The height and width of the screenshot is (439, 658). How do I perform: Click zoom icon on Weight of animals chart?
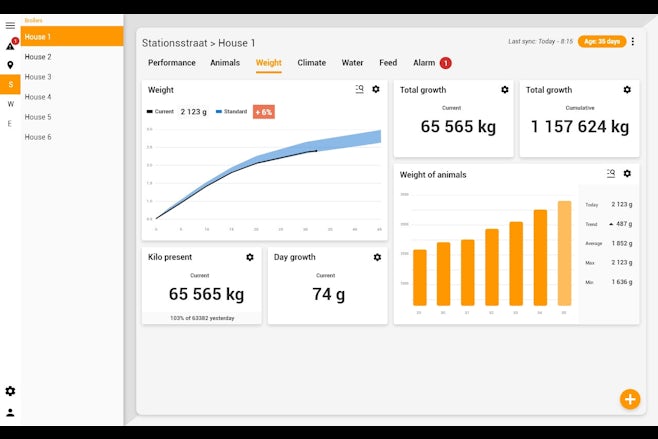pyautogui.click(x=610, y=174)
